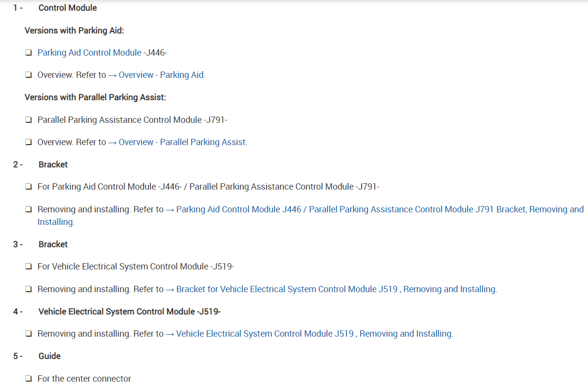Click the 'Control Module' item 1 heading
Screen dimensions: 588x386
tap(67, 8)
